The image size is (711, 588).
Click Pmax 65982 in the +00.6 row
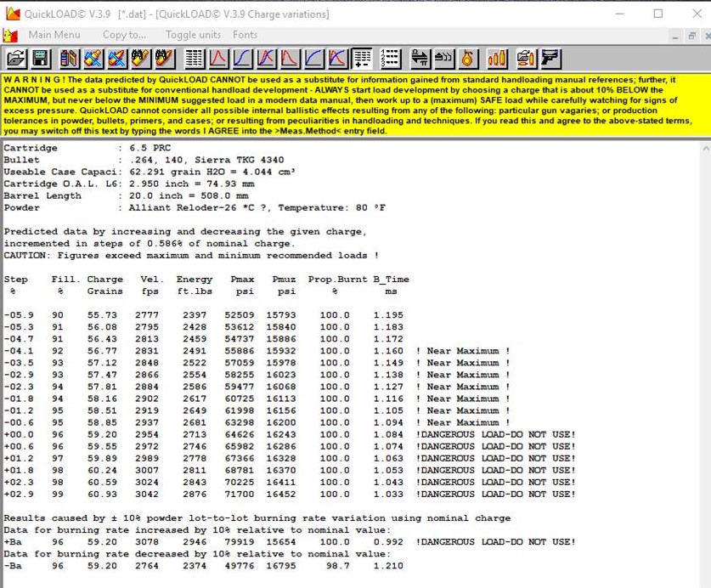pyautogui.click(x=240, y=446)
